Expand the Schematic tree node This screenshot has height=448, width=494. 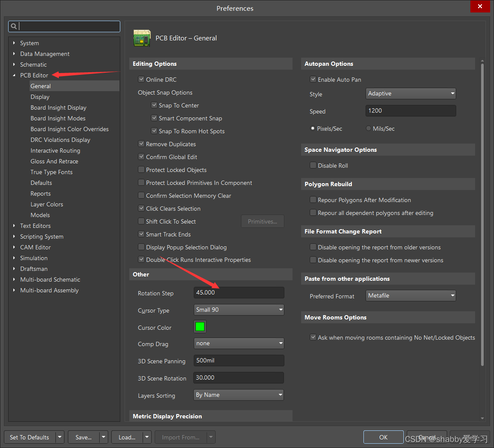(x=14, y=64)
